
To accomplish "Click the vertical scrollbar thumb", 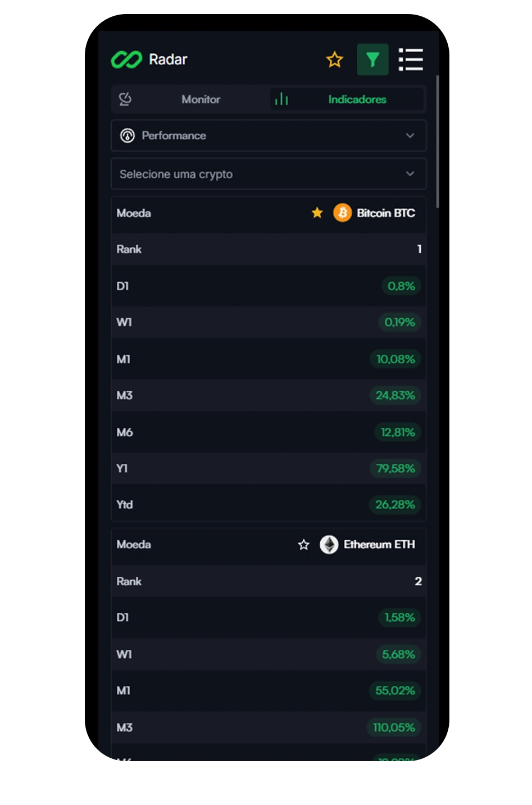I will [438, 142].
